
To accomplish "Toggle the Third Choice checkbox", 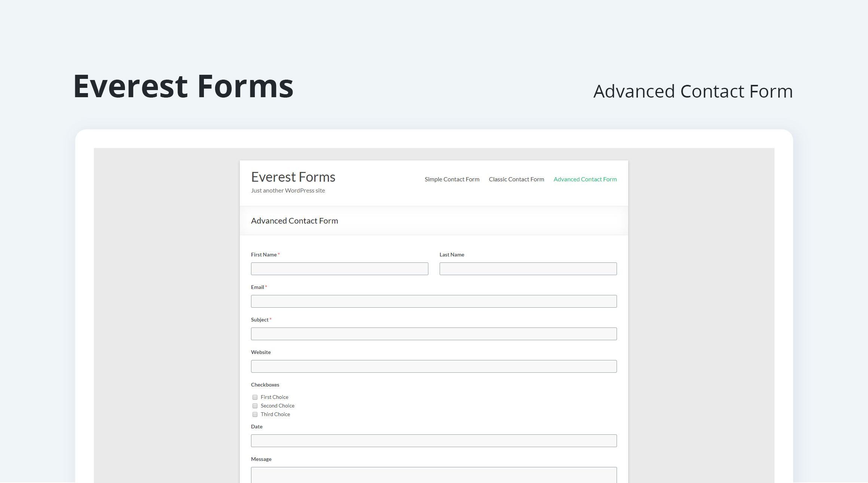I will pyautogui.click(x=255, y=413).
